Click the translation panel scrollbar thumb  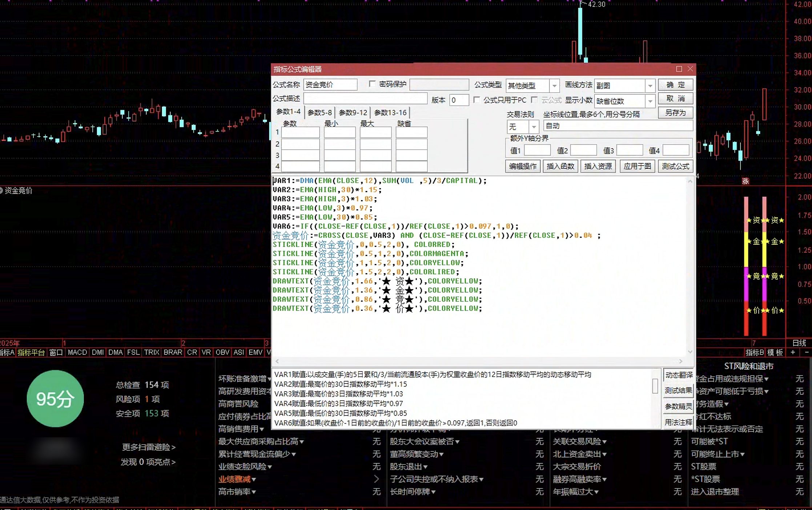coord(655,386)
